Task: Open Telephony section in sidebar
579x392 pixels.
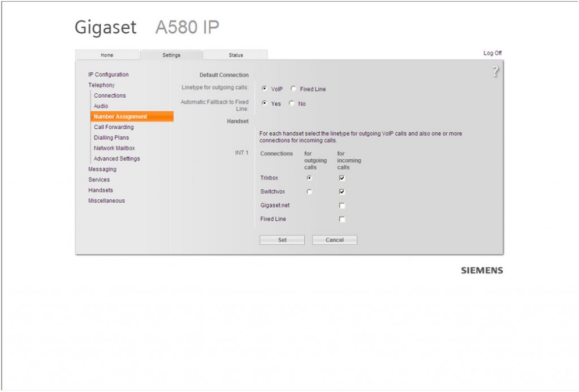Action: 102,85
